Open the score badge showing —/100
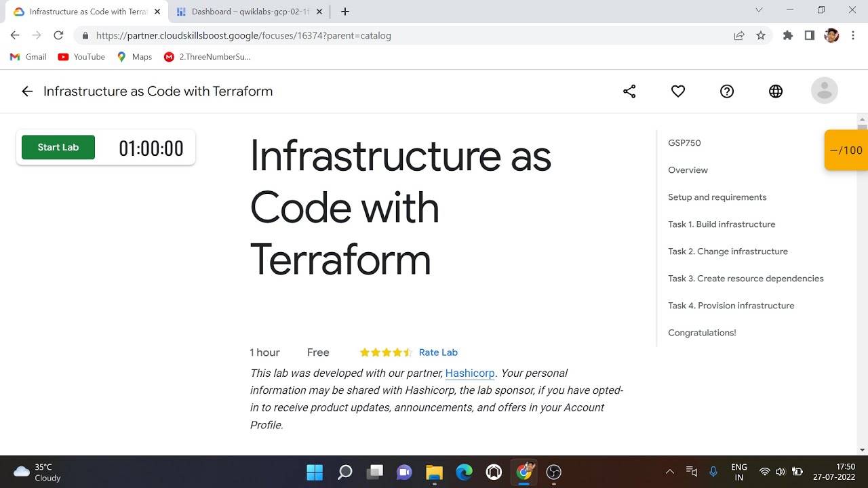The width and height of the screenshot is (868, 488). coord(846,150)
